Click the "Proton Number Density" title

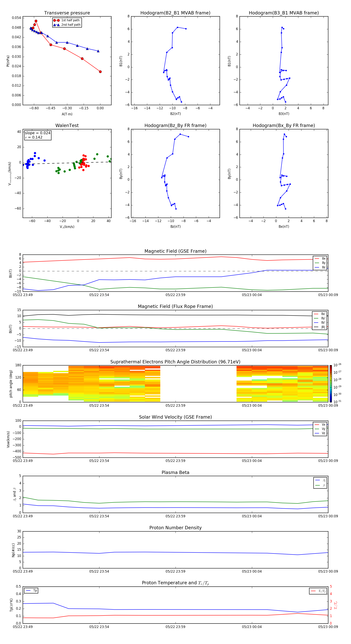[175, 528]
